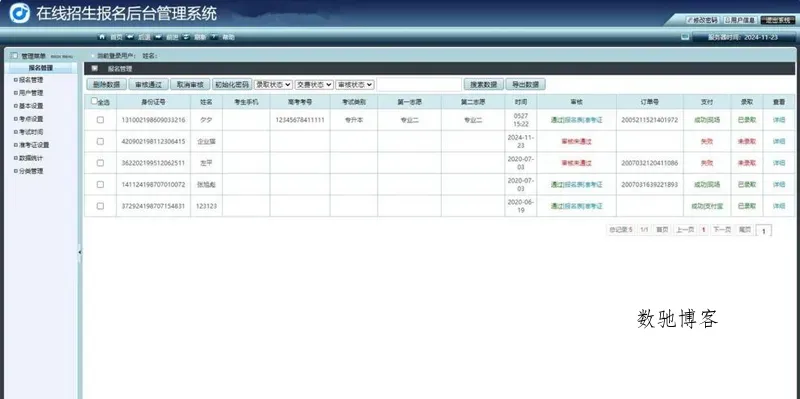Open the 录取状态 dropdown filter
800x399 pixels.
[x=273, y=85]
